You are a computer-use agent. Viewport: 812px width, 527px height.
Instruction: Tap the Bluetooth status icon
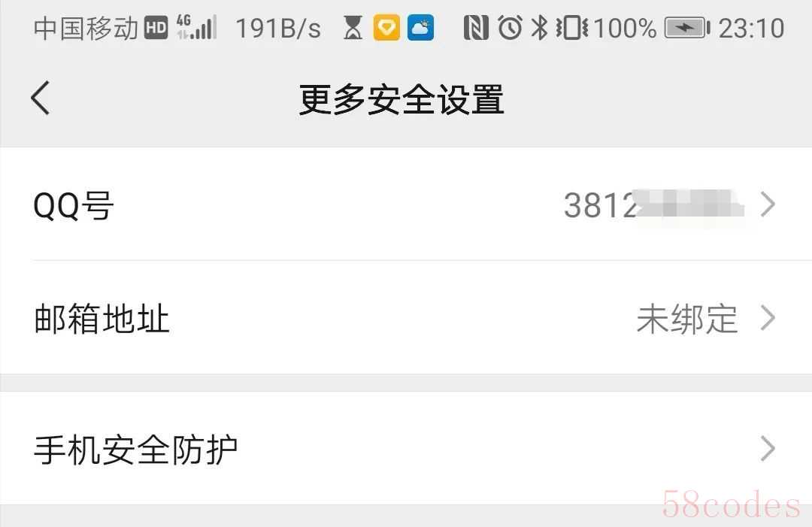540,27
